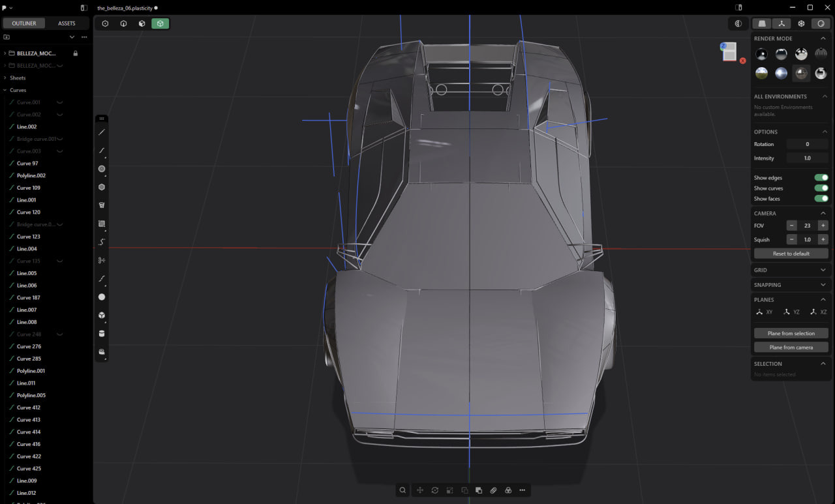
Task: Turn off the Show faces switch
Action: (x=821, y=198)
